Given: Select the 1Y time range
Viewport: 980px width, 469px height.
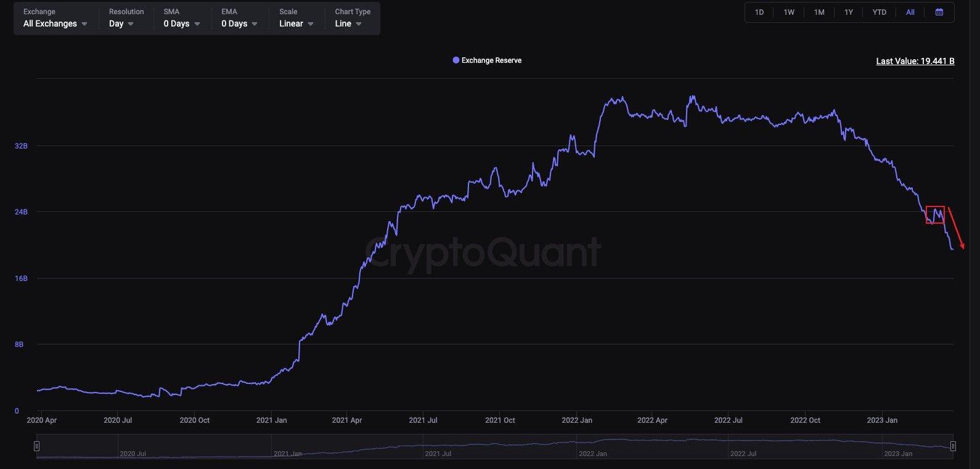Looking at the screenshot, I should click(x=849, y=12).
